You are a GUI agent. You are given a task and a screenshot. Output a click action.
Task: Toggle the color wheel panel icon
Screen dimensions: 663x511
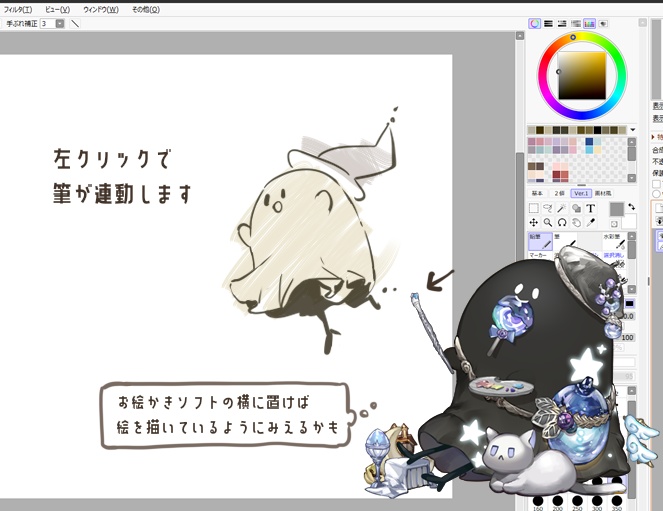pos(534,24)
